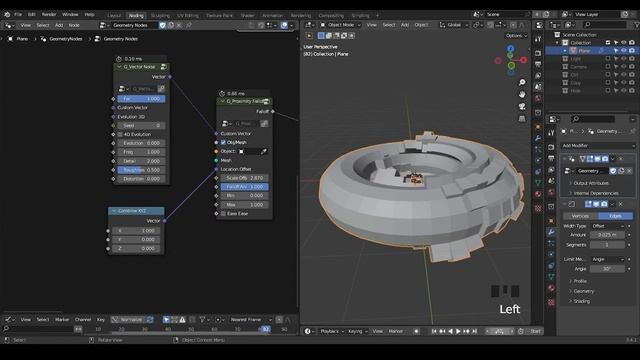The width and height of the screenshot is (640, 360).
Task: Toggle the Ease Ease checkbox
Action: point(223,214)
